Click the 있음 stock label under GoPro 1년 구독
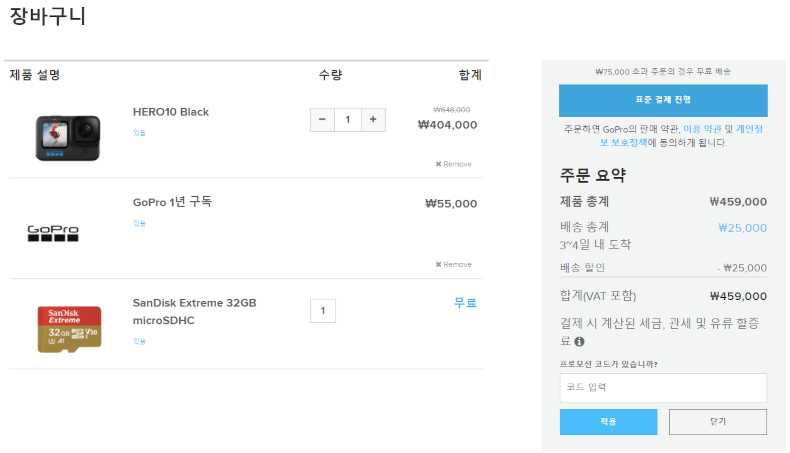The image size is (790, 453). click(x=139, y=223)
